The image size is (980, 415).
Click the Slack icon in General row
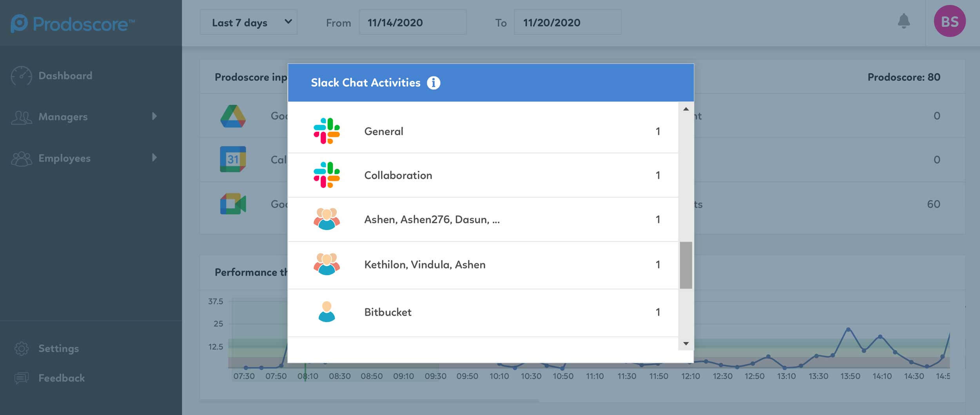(327, 131)
